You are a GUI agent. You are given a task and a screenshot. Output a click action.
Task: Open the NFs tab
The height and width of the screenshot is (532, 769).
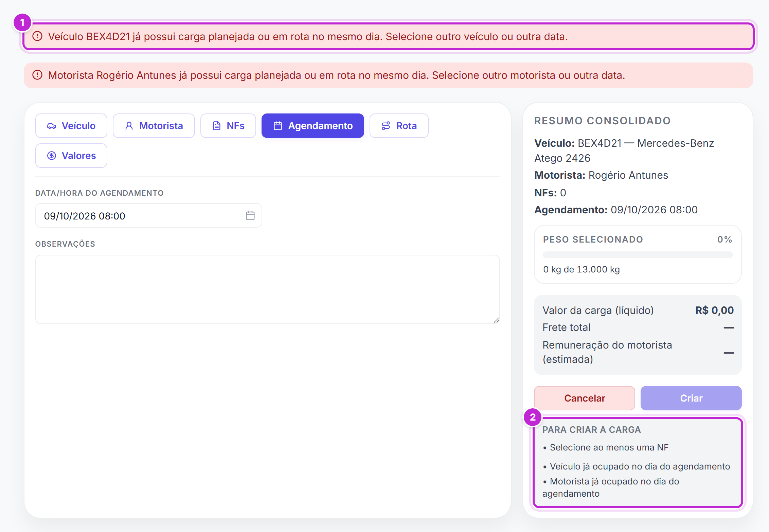click(x=228, y=126)
